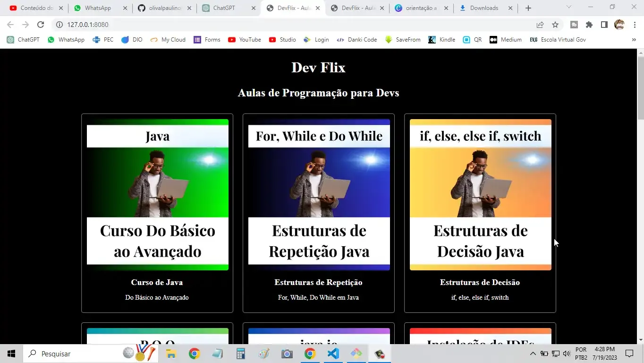Open the Windows Start menu

pos(11,354)
